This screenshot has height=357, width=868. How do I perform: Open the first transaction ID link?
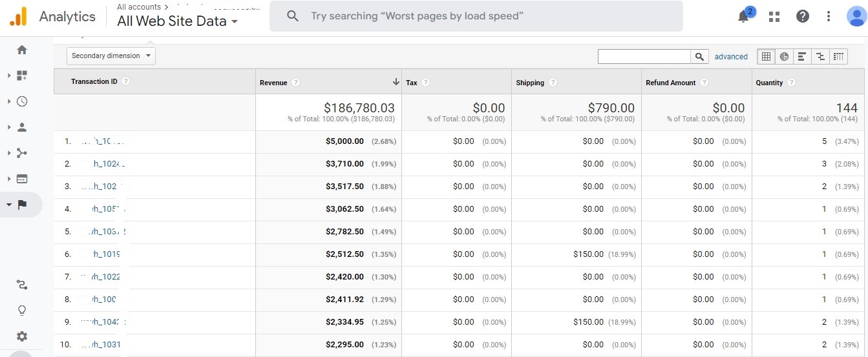(102, 141)
